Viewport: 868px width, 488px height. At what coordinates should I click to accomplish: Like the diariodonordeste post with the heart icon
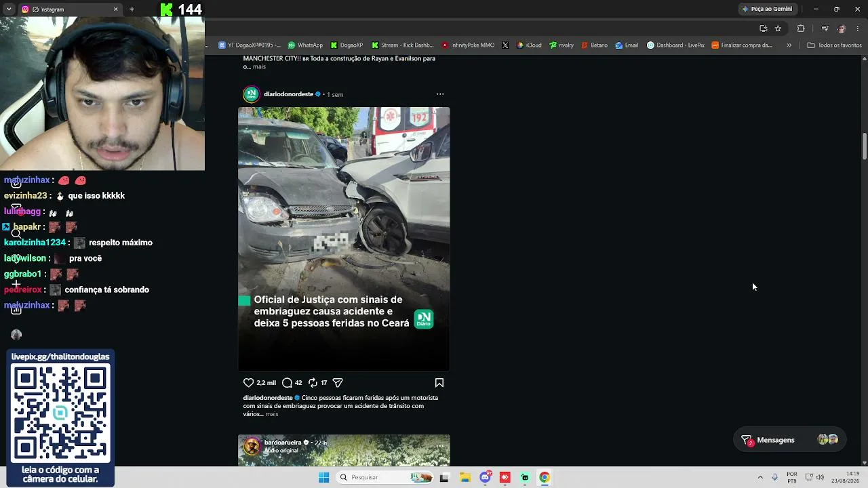[248, 382]
